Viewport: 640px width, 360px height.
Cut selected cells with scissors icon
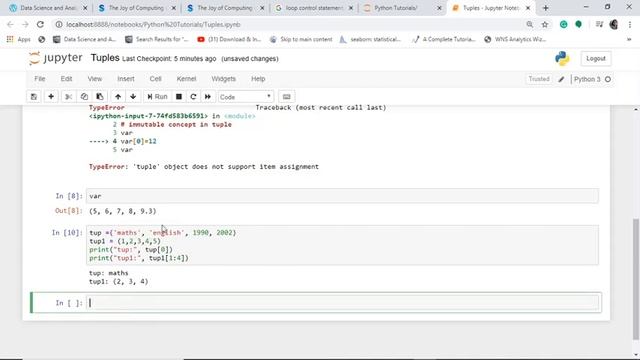(x=68, y=97)
